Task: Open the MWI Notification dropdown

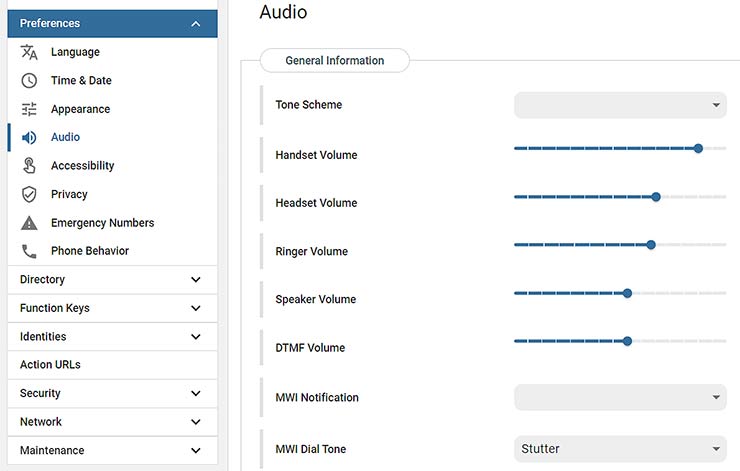Action: pos(619,397)
